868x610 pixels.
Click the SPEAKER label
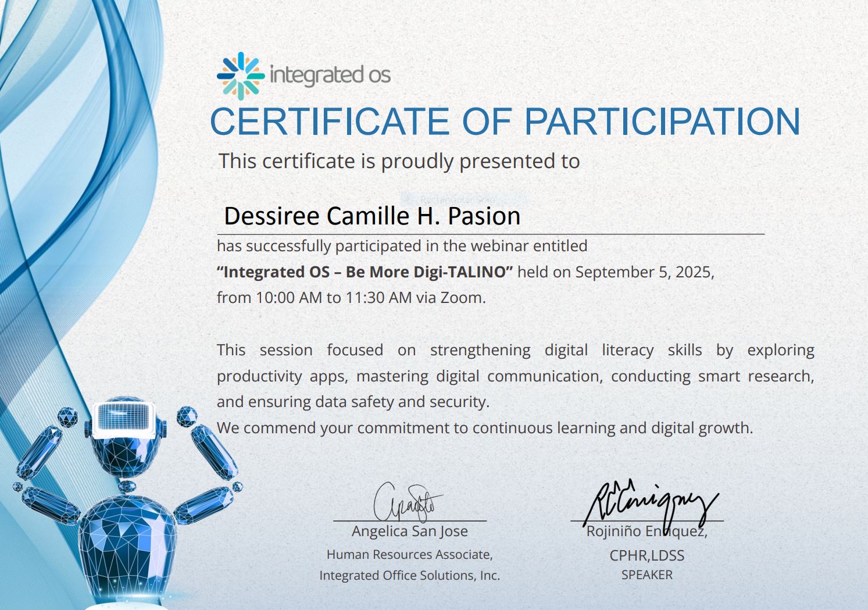coord(646,575)
